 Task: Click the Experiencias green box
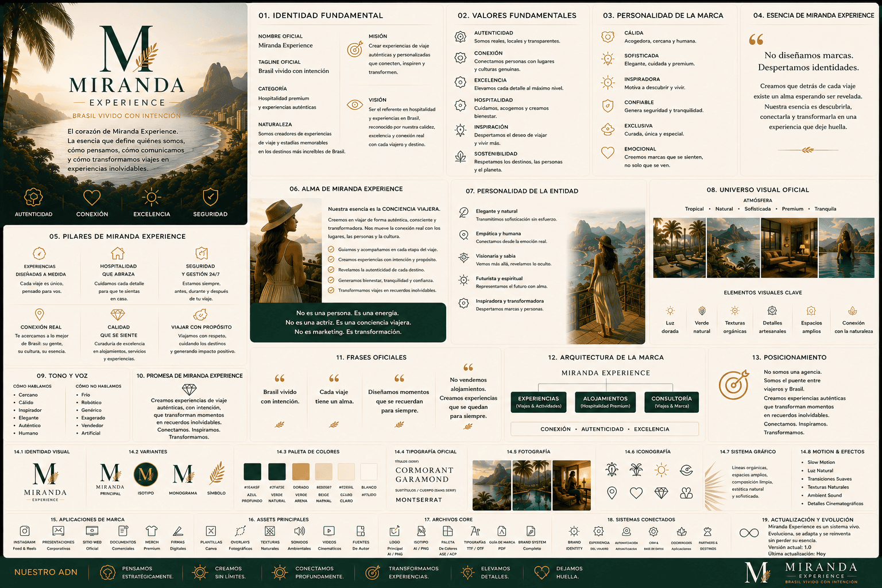click(x=539, y=402)
